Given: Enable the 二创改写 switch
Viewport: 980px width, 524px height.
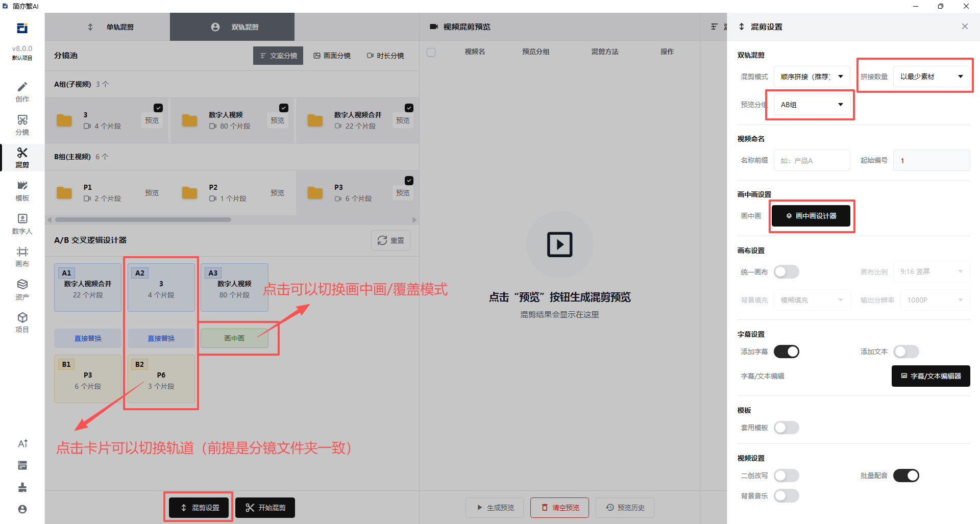Looking at the screenshot, I should [787, 476].
